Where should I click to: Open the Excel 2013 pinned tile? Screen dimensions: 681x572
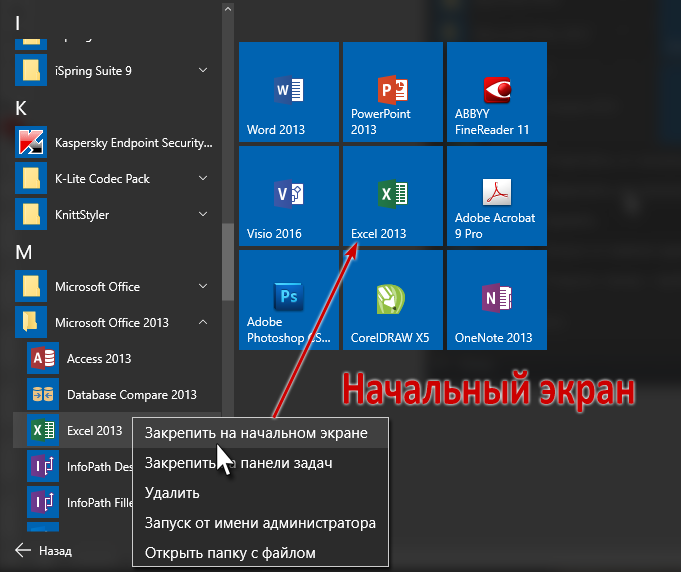pyautogui.click(x=393, y=196)
